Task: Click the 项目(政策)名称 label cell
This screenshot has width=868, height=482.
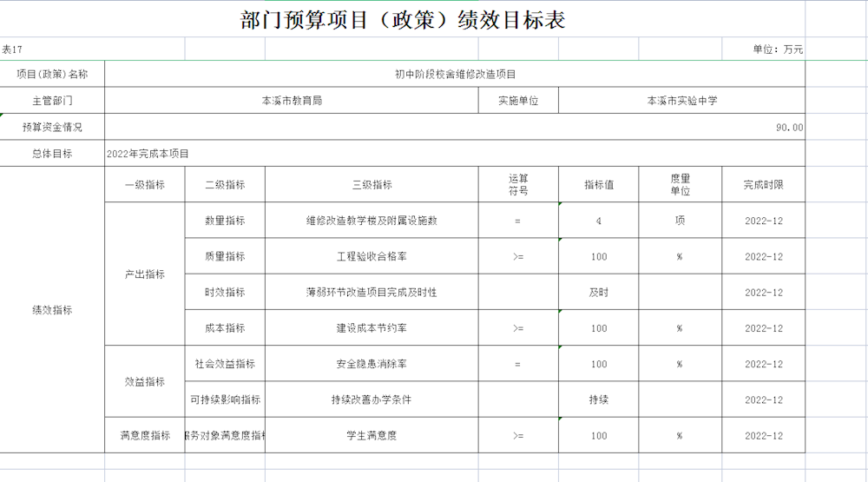Action: 52,74
